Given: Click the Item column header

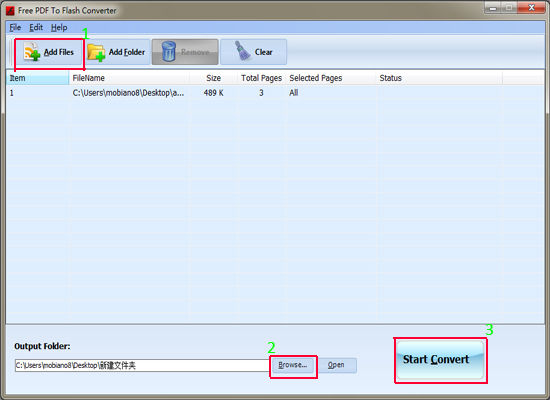Looking at the screenshot, I should [x=37, y=78].
